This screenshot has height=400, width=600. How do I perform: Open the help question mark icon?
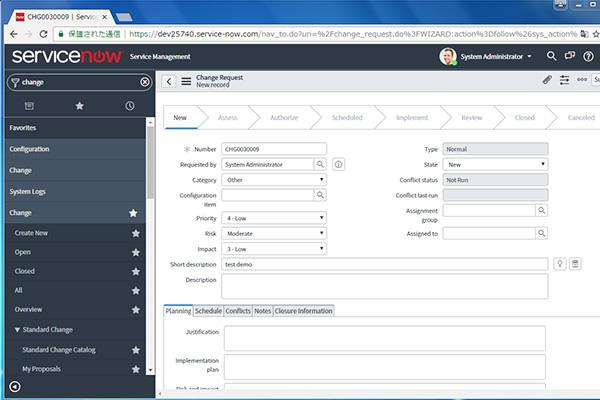coord(588,56)
